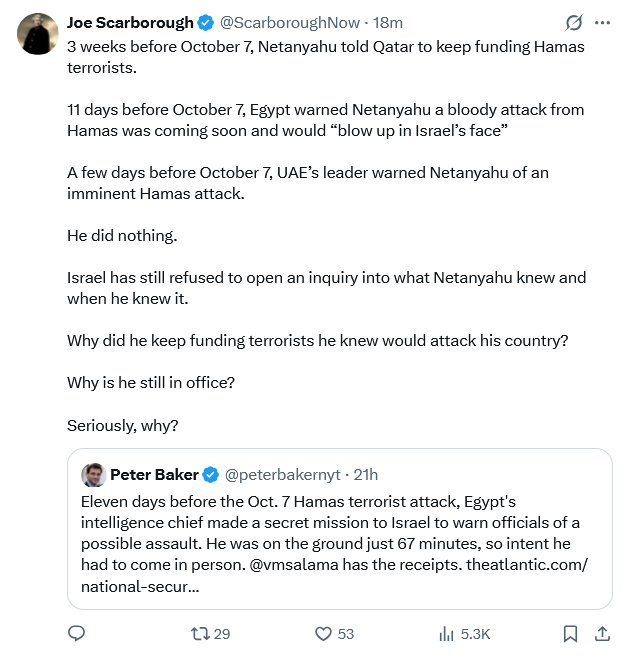Image resolution: width=629 pixels, height=656 pixels.
Task: Click the Joe Scarborough display name
Action: pyautogui.click(x=130, y=23)
